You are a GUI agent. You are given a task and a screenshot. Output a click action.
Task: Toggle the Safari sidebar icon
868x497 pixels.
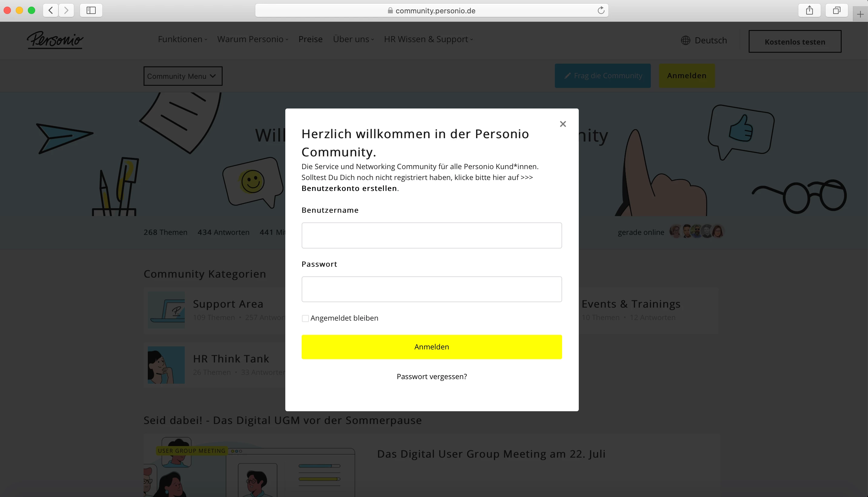(x=91, y=10)
